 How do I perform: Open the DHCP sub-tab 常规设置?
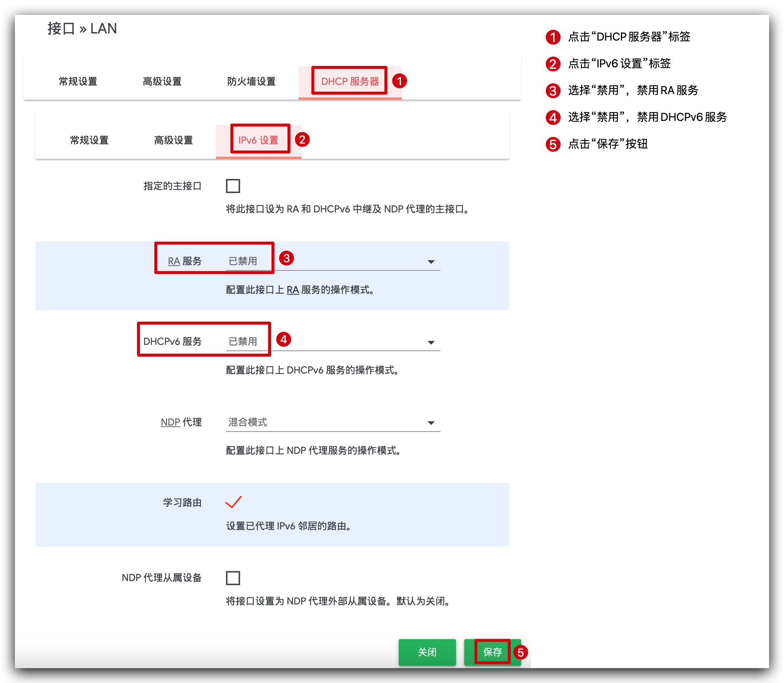coord(89,140)
